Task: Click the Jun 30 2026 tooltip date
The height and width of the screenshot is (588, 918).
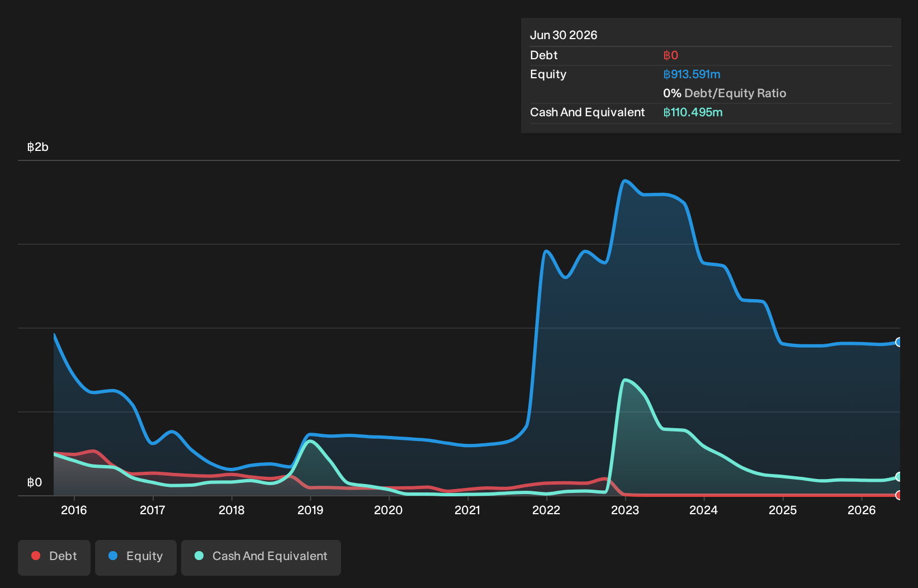Action: click(564, 35)
